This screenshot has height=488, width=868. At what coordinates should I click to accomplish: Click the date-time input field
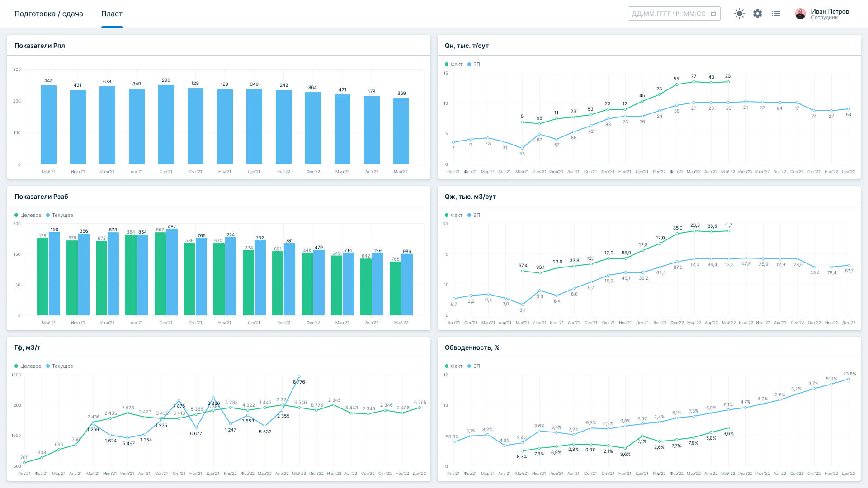668,14
